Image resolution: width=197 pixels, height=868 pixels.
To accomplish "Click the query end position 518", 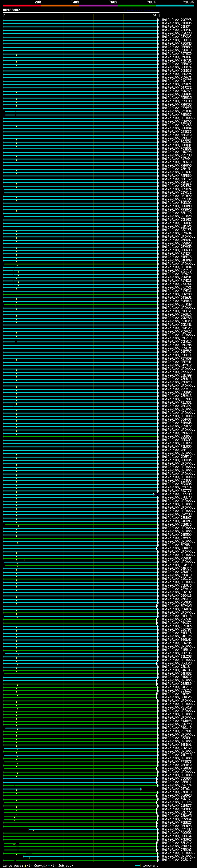I will [x=155, y=15].
